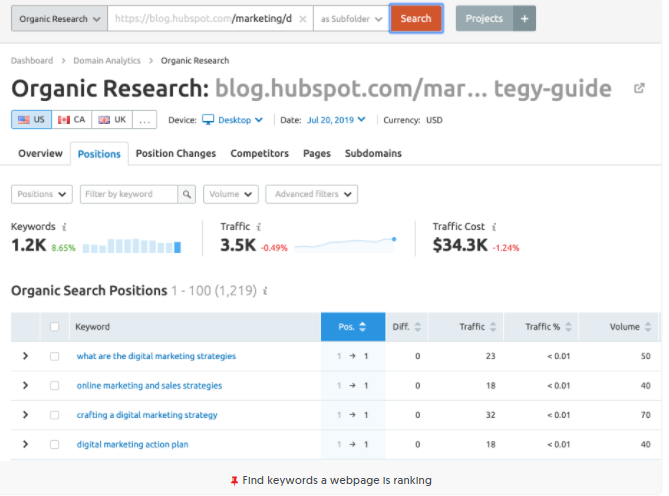Open keyword 'what are the digital marketing strategies'
The image size is (669, 496).
click(x=156, y=356)
